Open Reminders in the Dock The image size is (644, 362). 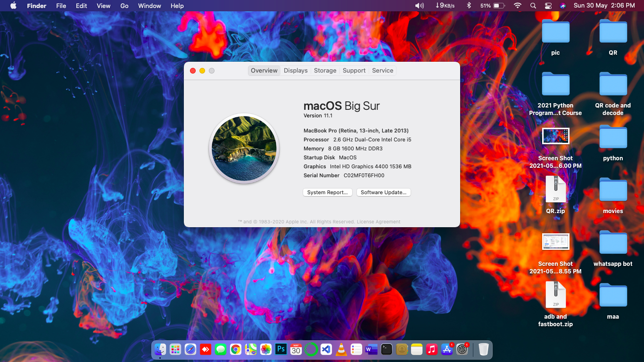pos(356,349)
